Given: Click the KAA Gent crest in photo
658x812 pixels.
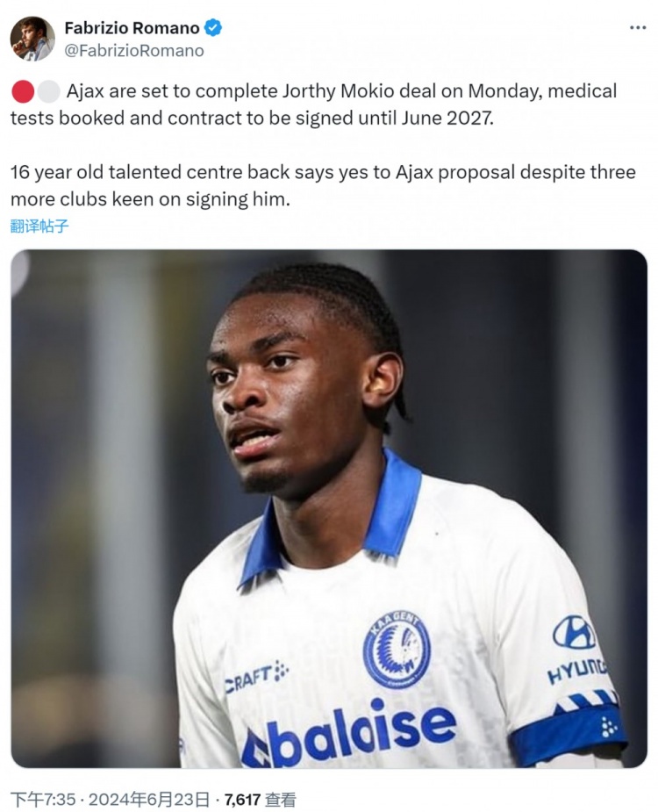Looking at the screenshot, I should pos(397,650).
